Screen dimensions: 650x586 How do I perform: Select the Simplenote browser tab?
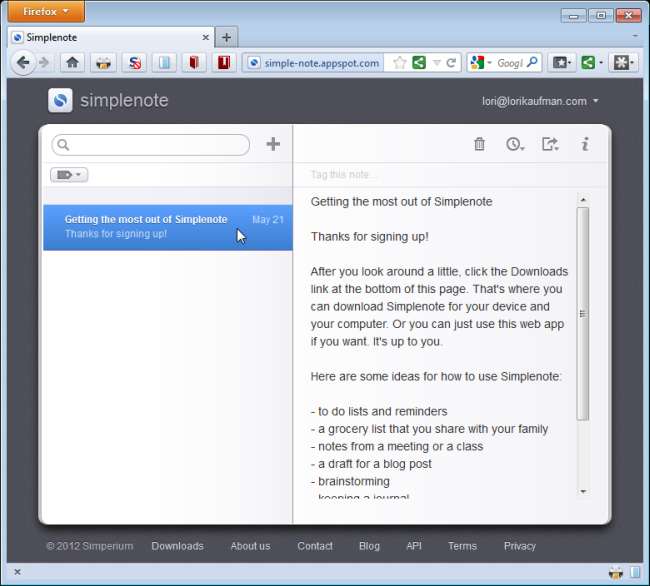(x=111, y=38)
